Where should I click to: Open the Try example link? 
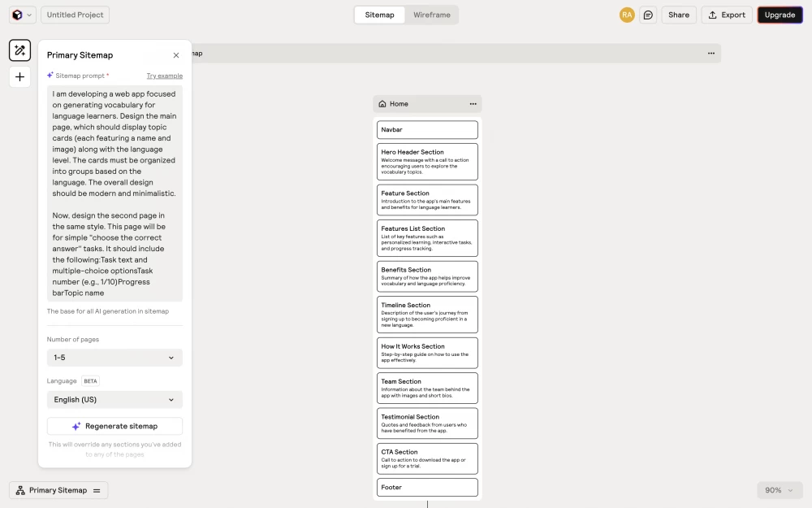164,75
